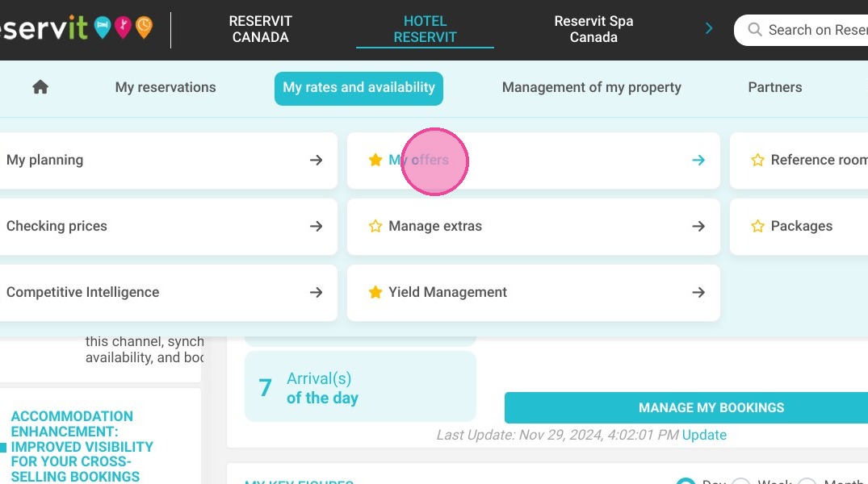Toggle favorite star for Yield Management
Image resolution: width=868 pixels, height=484 pixels.
[375, 292]
